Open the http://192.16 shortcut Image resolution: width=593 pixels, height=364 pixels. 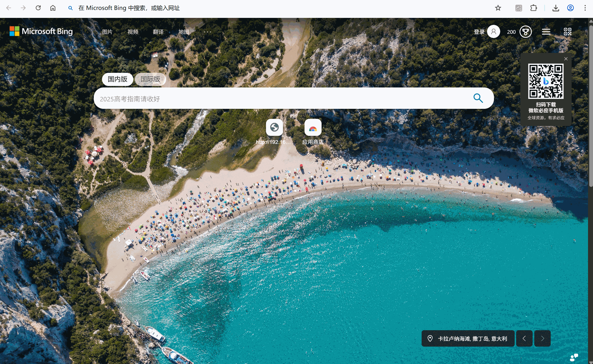274,128
